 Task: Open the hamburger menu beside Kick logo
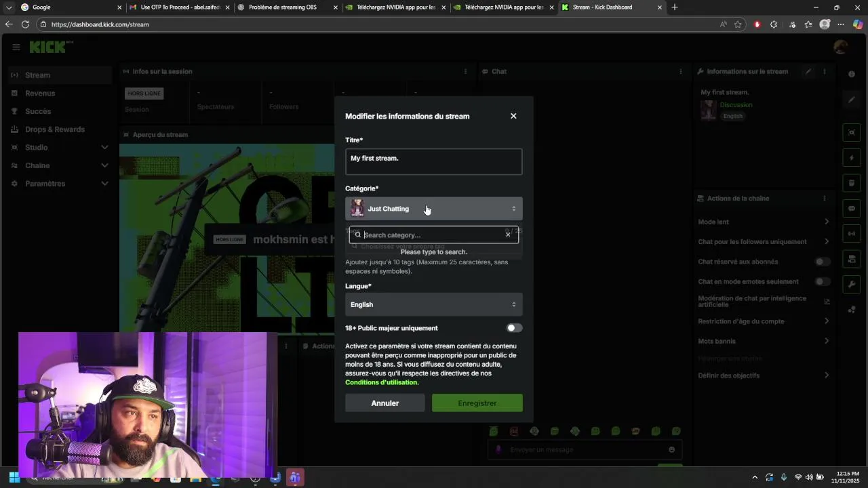click(16, 47)
